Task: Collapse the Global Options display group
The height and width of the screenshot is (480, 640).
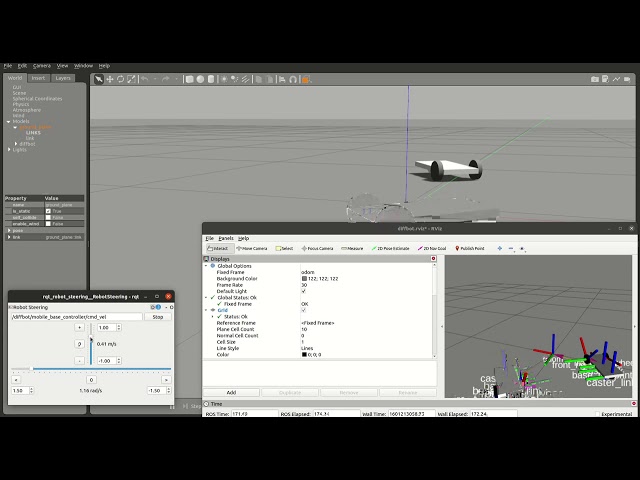Action: point(206,266)
